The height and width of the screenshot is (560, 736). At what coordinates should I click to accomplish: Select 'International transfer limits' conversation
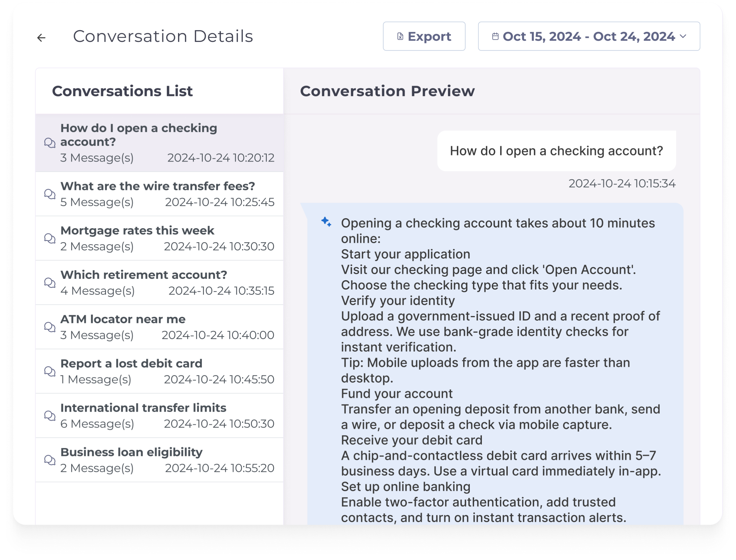pos(159,416)
